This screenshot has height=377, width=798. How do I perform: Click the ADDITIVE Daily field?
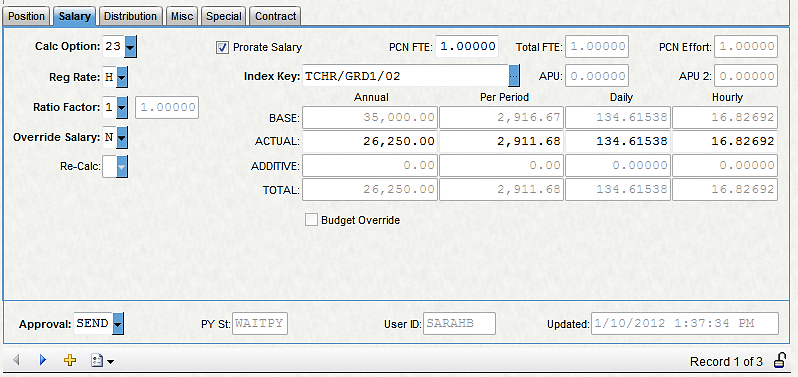click(618, 165)
